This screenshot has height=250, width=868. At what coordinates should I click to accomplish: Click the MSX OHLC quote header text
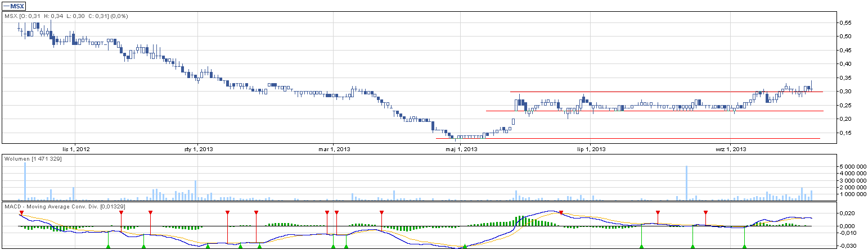pyautogui.click(x=66, y=16)
